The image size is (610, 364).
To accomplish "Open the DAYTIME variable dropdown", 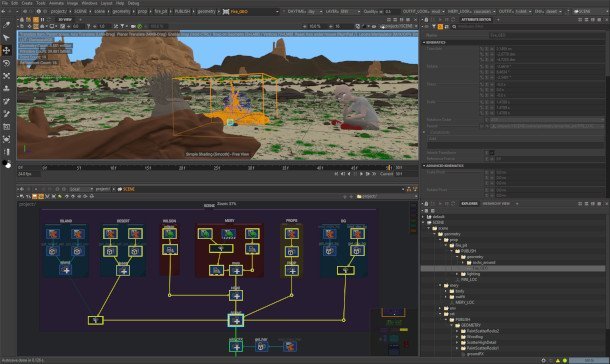I will click(304, 12).
